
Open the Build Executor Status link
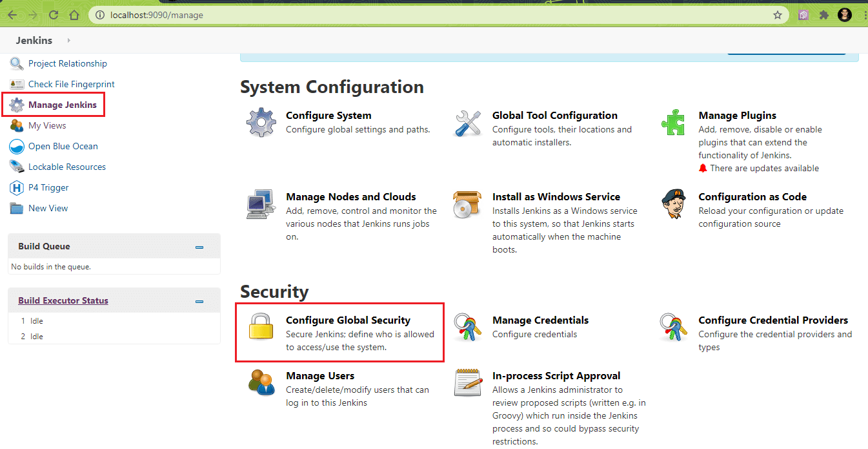coord(63,300)
